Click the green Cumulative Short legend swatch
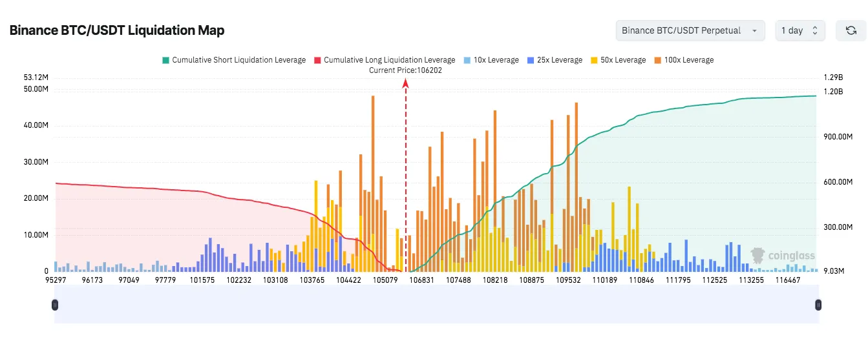The width and height of the screenshot is (868, 339). tap(165, 60)
